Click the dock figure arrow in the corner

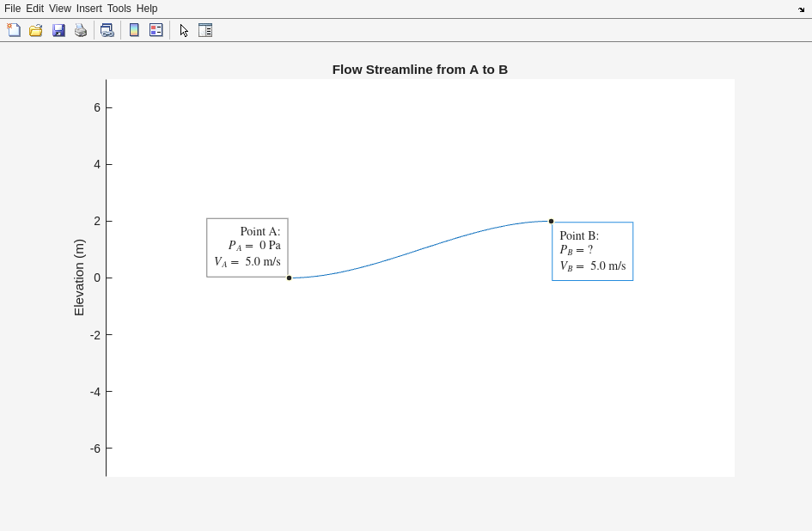pos(801,9)
